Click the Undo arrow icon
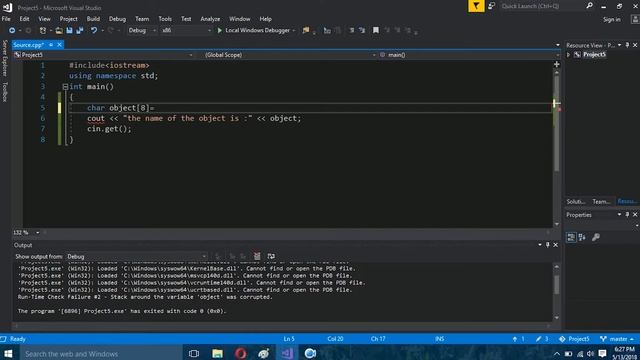640x360 pixels. click(x=94, y=30)
